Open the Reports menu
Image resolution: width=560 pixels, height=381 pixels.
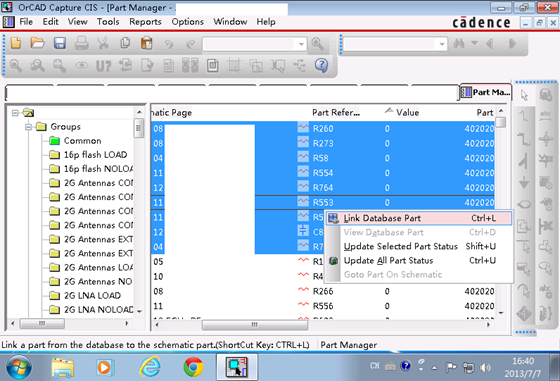(x=145, y=22)
